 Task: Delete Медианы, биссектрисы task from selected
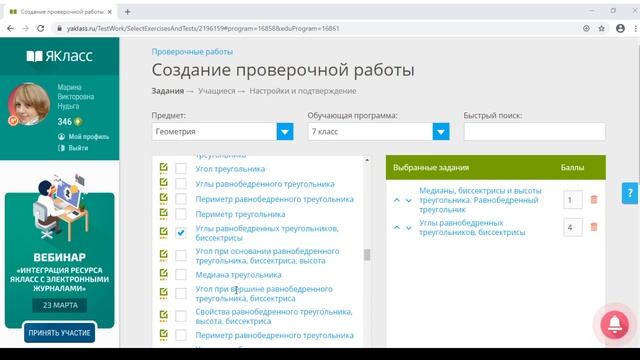pyautogui.click(x=594, y=200)
